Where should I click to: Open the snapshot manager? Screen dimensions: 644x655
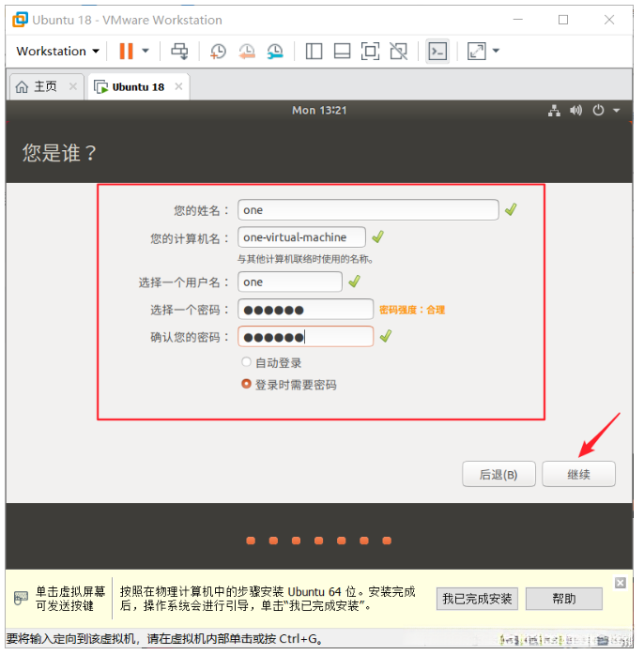(x=275, y=52)
